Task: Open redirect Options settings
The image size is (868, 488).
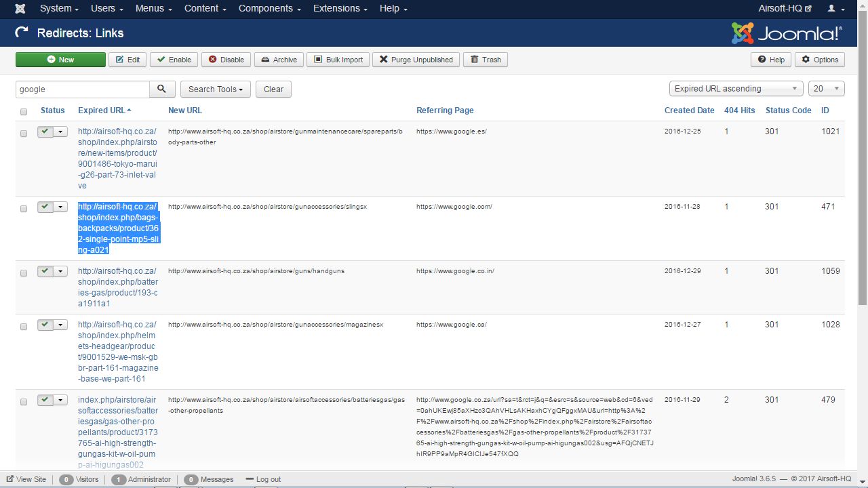Action: 820,60
